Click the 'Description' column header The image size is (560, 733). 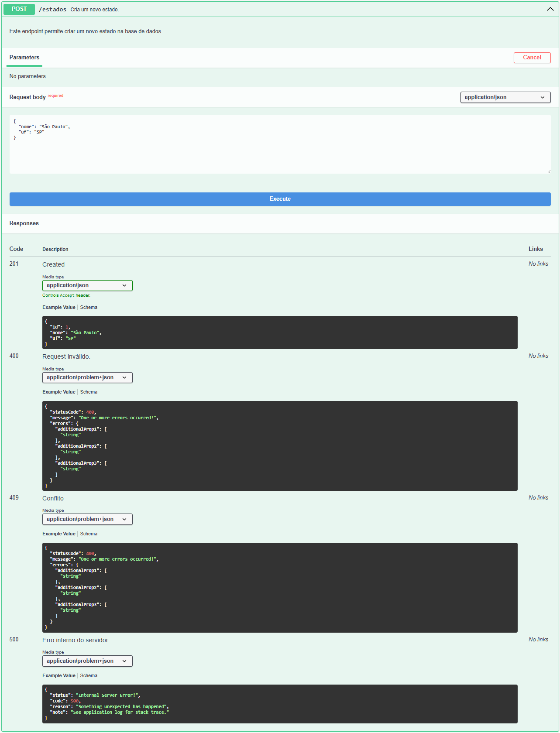pos(55,250)
